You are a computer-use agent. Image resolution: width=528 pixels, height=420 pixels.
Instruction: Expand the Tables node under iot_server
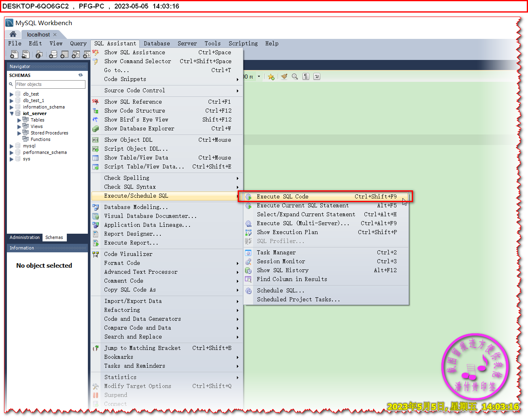click(19, 120)
